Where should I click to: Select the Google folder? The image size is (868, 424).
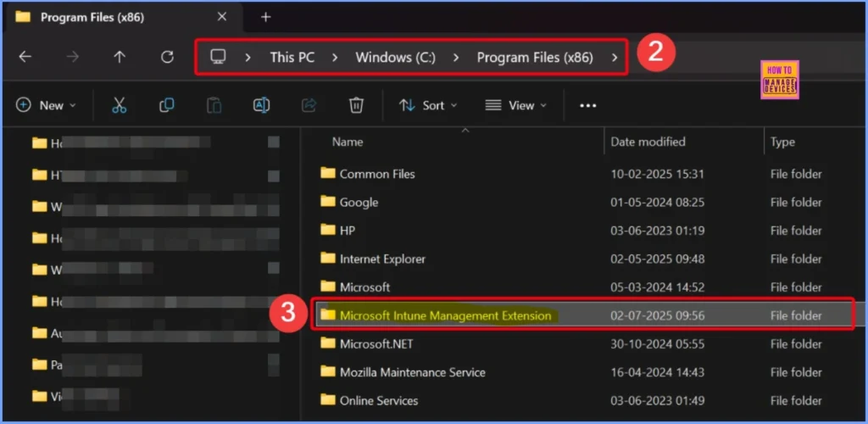tap(584, 202)
